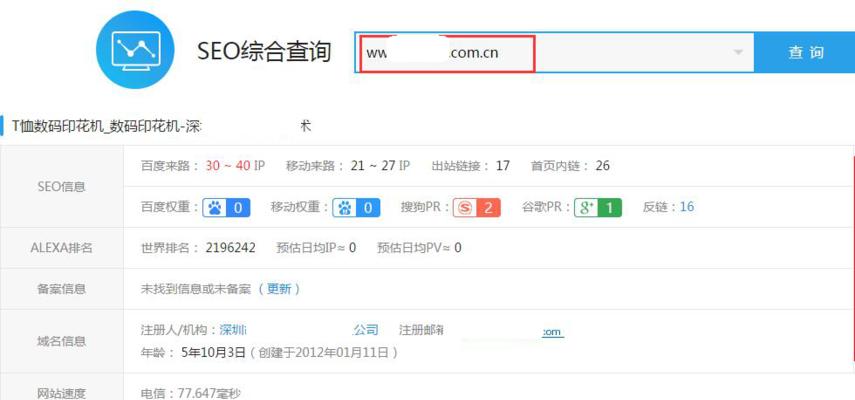Click the blue SEO chart logo icon
This screenshot has height=400, width=855.
[x=135, y=50]
